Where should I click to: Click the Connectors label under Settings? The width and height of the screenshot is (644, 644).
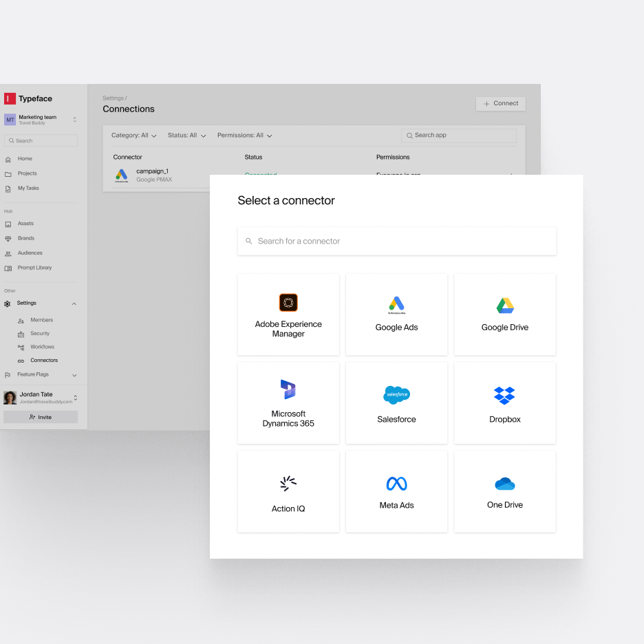(x=44, y=361)
